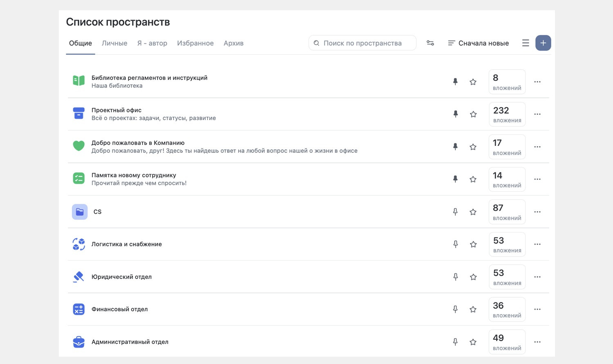The height and width of the screenshot is (364, 613).
Task: Star Памятка новому сотруднику
Action: [x=473, y=179]
